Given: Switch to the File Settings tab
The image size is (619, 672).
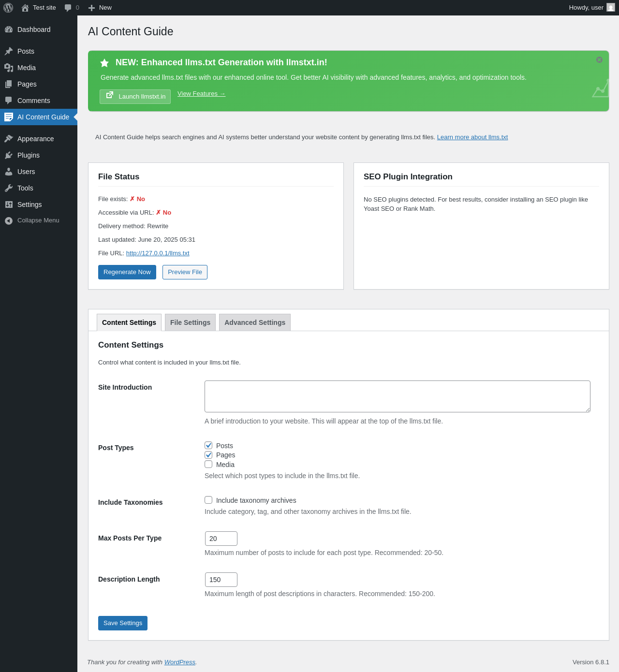Looking at the screenshot, I should click(190, 322).
